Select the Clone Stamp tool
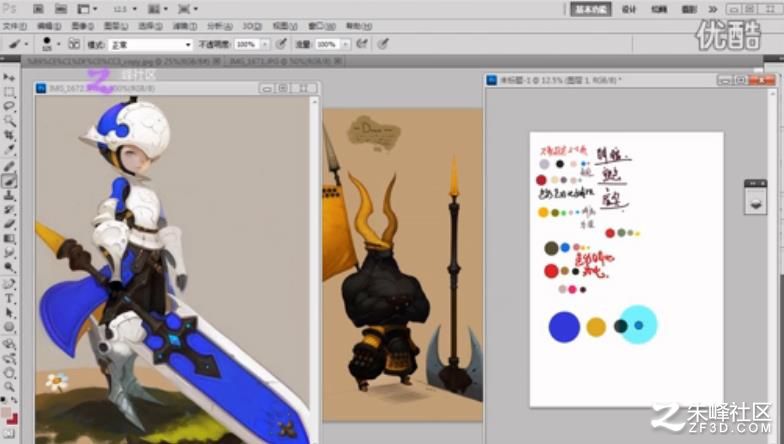Viewport: 784px width, 444px height. pyautogui.click(x=9, y=196)
